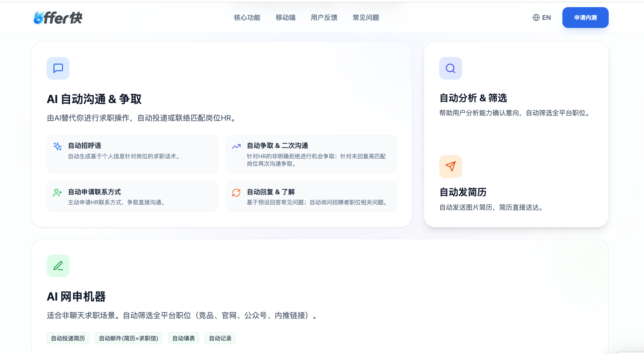Select the 自动投递简历 tag
Screen dimensions: 644x354
pyautogui.click(x=68, y=338)
